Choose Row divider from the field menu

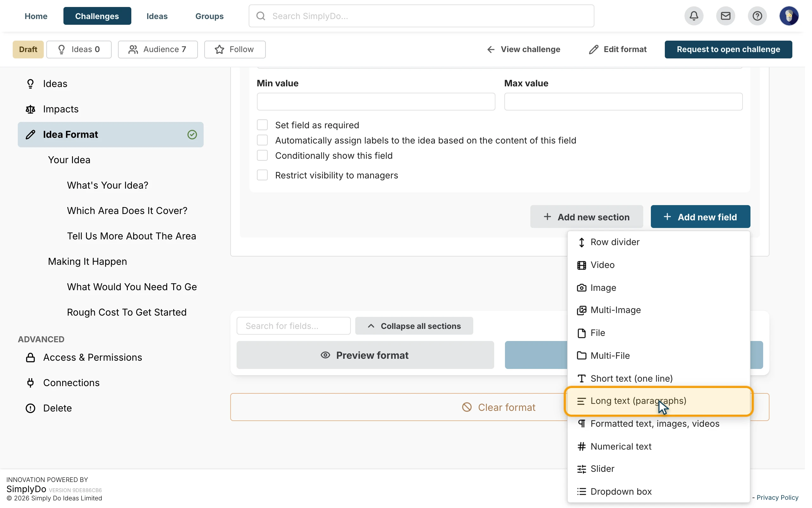tap(658, 242)
